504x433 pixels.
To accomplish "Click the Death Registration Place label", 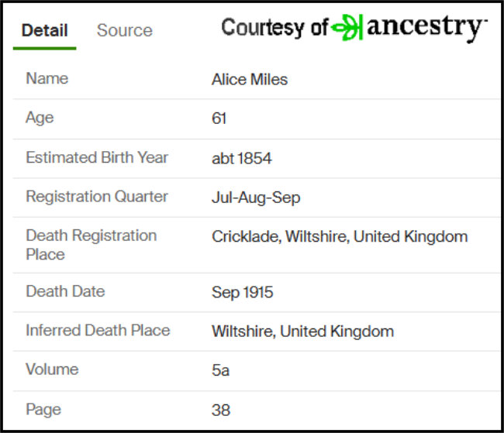I will [x=91, y=244].
